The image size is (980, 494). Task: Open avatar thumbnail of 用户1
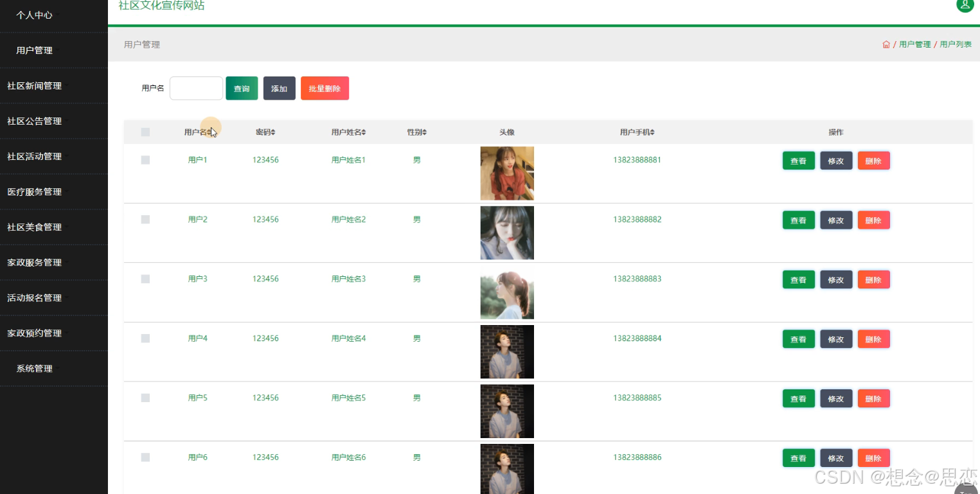click(x=507, y=173)
